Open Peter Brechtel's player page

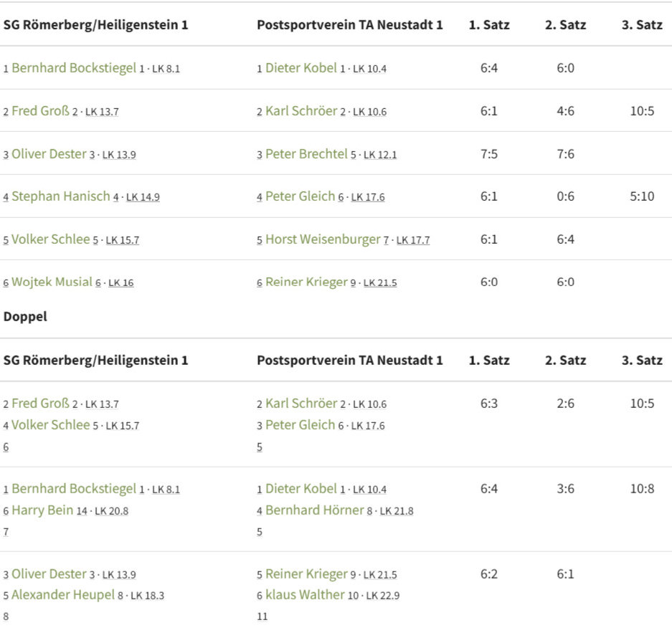tap(306, 153)
